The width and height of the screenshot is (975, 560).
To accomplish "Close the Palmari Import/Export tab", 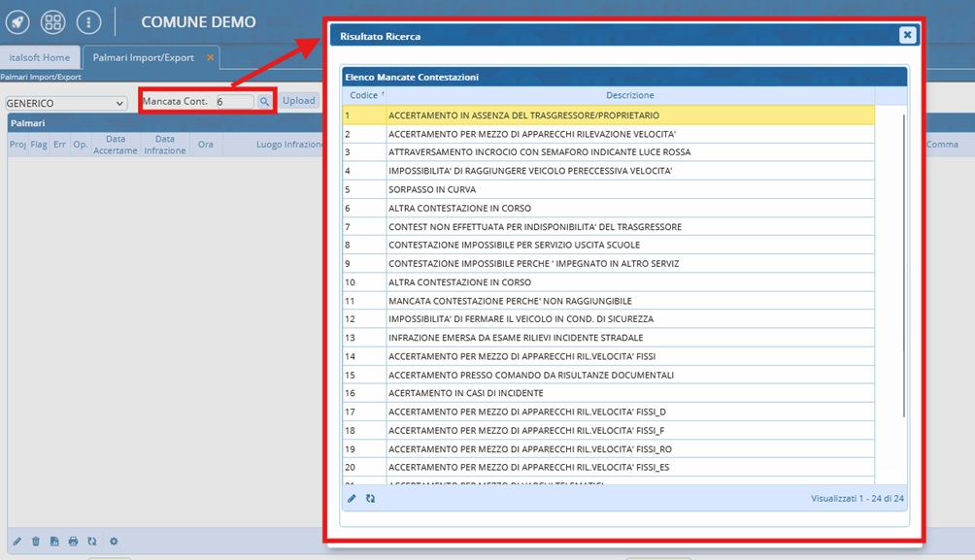I will coord(210,57).
